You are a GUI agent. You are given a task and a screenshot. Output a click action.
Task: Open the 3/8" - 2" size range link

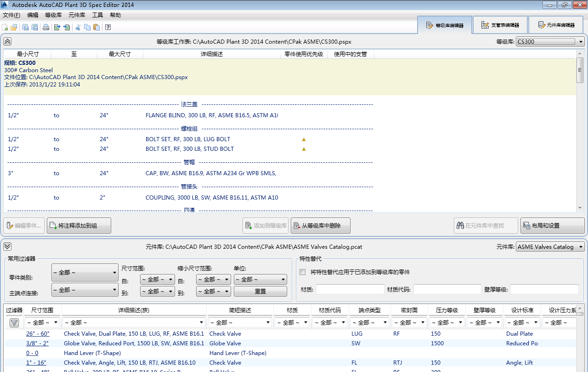[37, 343]
